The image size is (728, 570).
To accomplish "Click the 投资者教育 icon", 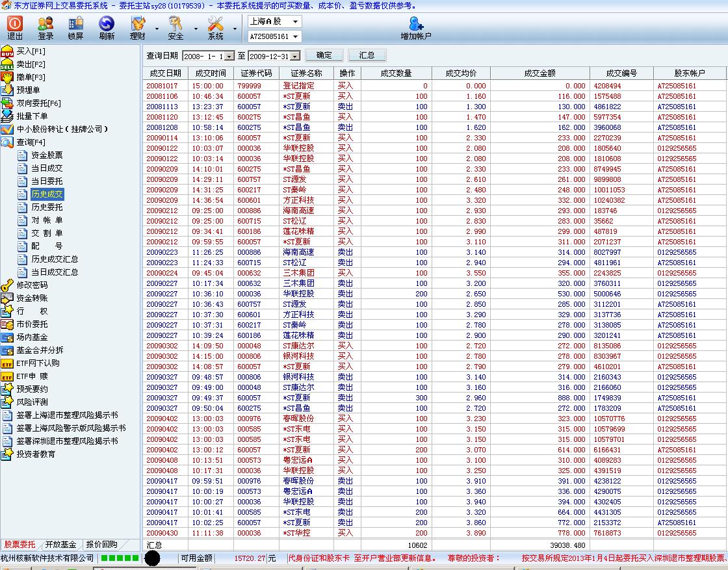I will point(7,454).
